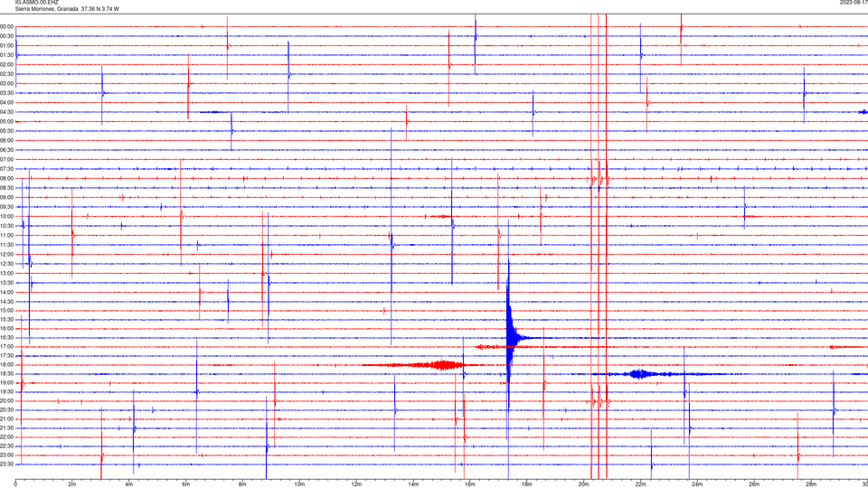Click the '22m' tick label on the time axis
868x488 pixels.
[640, 484]
